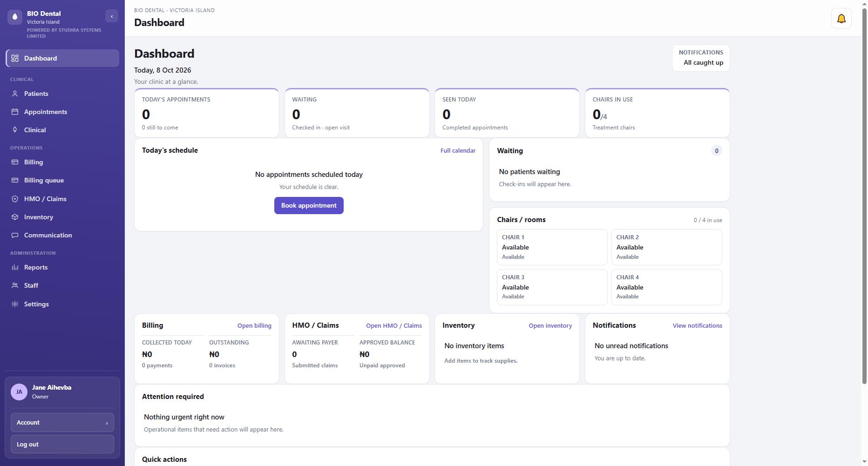Select the Chair 4 card
Image resolution: width=868 pixels, height=466 pixels.
coord(667,287)
